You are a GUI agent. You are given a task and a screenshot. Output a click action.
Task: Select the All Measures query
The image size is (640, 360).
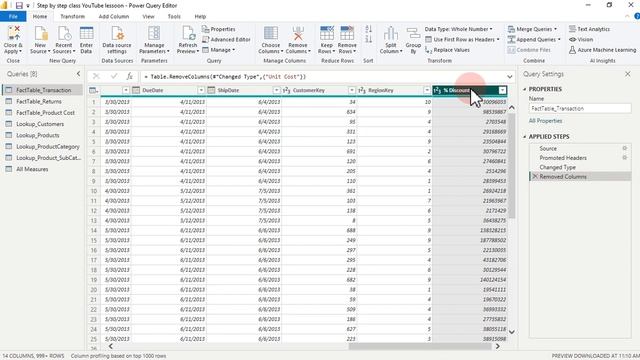(x=42, y=169)
